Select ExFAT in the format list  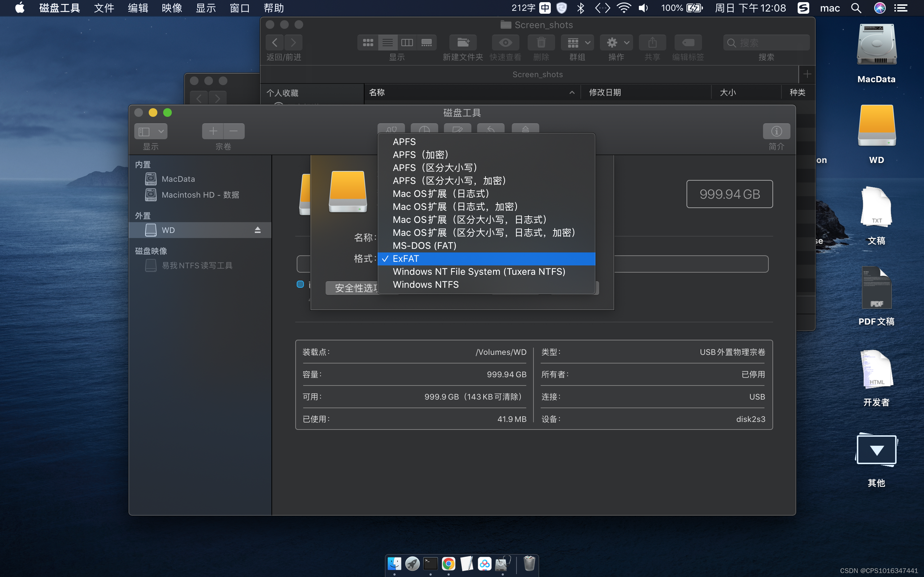[x=405, y=259]
